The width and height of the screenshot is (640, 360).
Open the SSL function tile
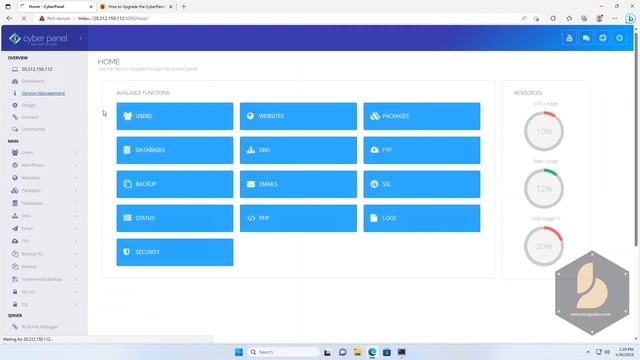(x=422, y=184)
